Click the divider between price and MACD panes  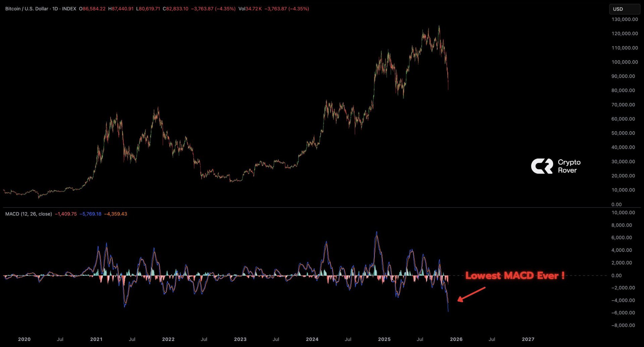(302, 208)
